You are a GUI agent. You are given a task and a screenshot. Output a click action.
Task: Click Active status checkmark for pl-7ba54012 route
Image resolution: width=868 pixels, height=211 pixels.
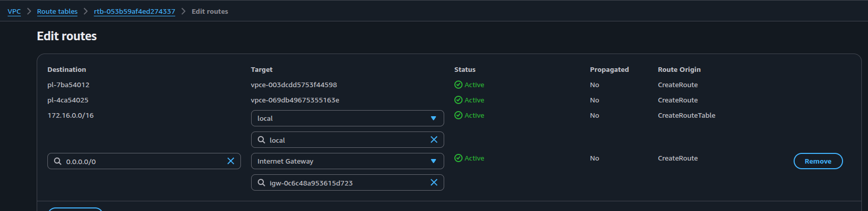pyautogui.click(x=458, y=85)
